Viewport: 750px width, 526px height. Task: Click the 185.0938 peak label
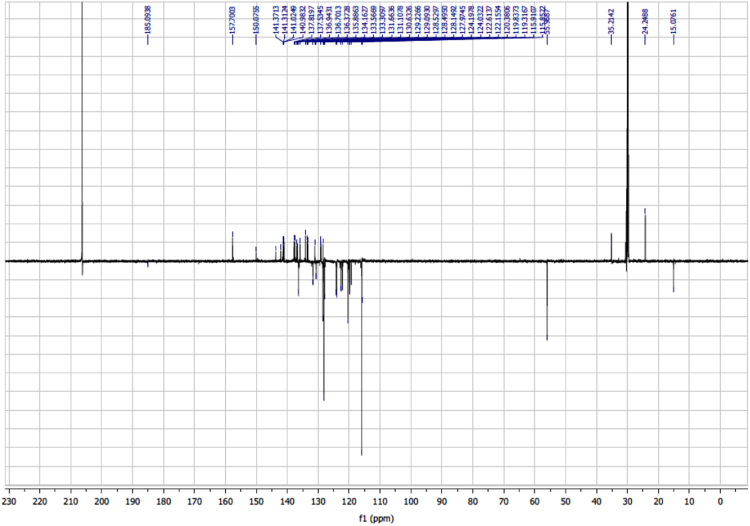click(147, 20)
